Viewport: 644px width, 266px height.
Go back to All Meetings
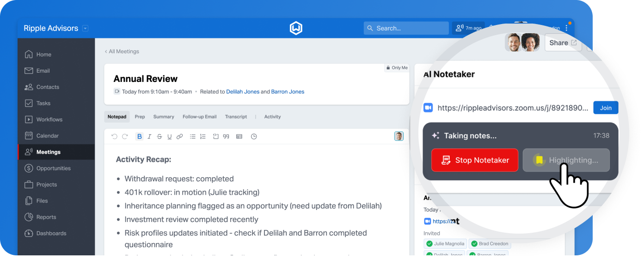tap(122, 51)
